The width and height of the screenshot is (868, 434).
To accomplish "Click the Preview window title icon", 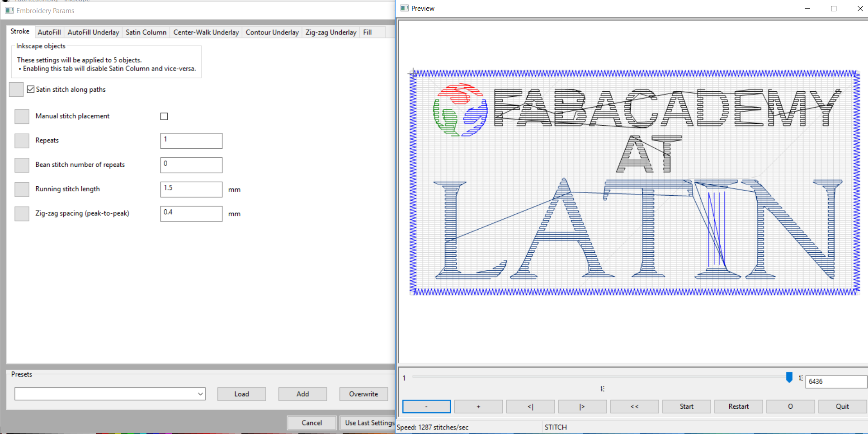I will pyautogui.click(x=404, y=8).
